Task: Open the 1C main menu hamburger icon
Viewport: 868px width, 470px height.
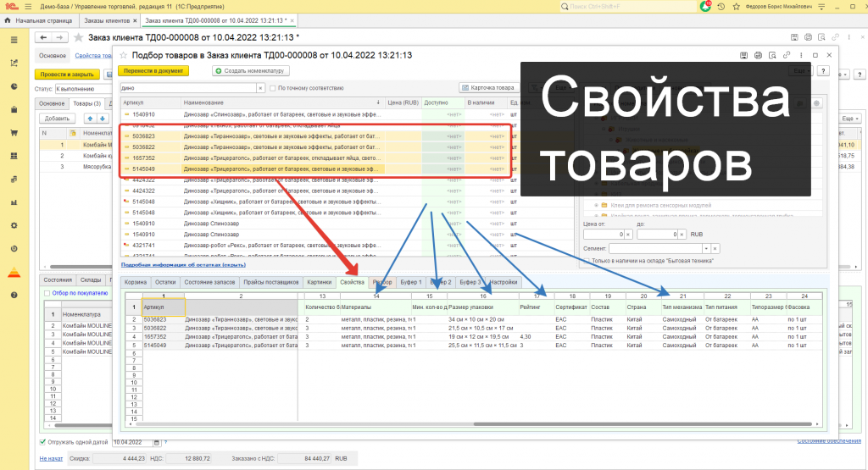Action: point(28,7)
